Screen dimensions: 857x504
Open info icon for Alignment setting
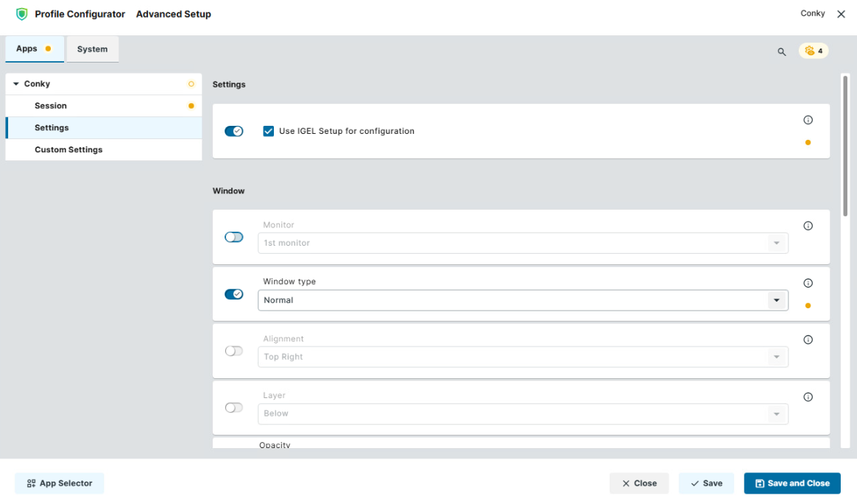tap(808, 340)
